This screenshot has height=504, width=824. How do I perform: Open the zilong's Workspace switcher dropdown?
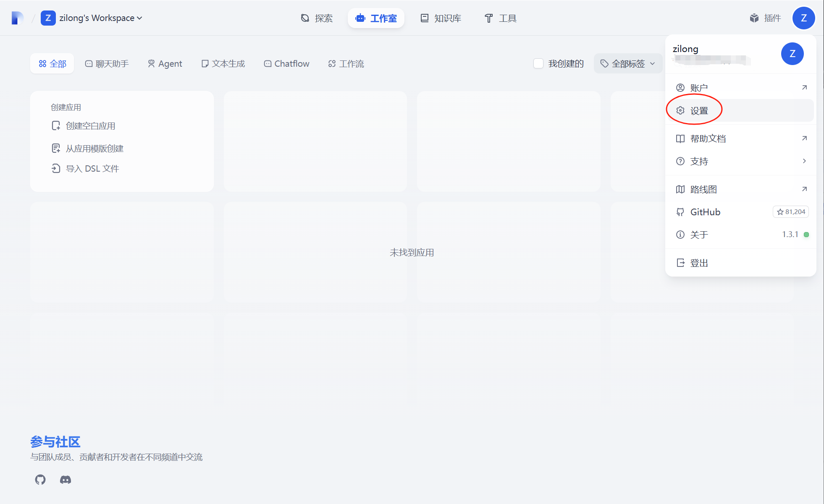pyautogui.click(x=101, y=18)
